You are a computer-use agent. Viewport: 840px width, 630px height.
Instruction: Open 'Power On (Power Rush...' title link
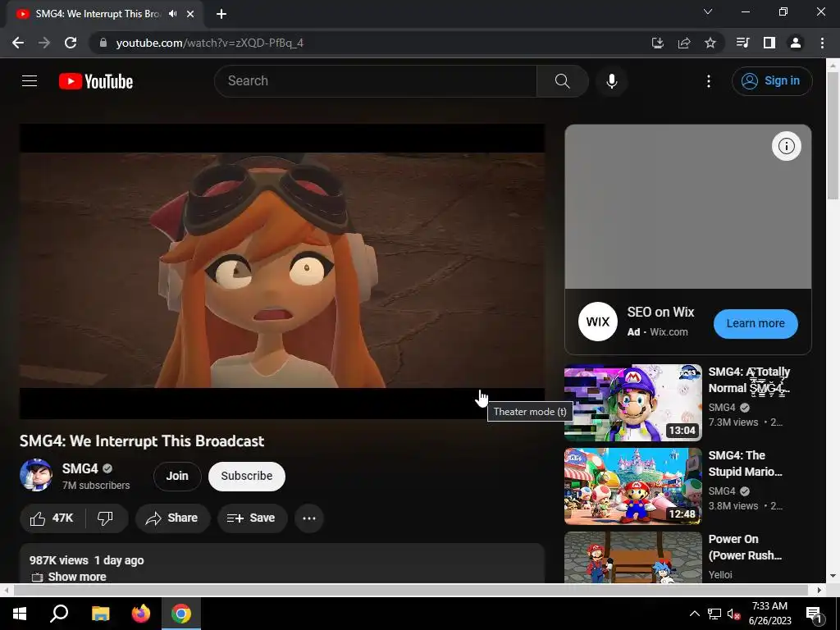pyautogui.click(x=745, y=547)
